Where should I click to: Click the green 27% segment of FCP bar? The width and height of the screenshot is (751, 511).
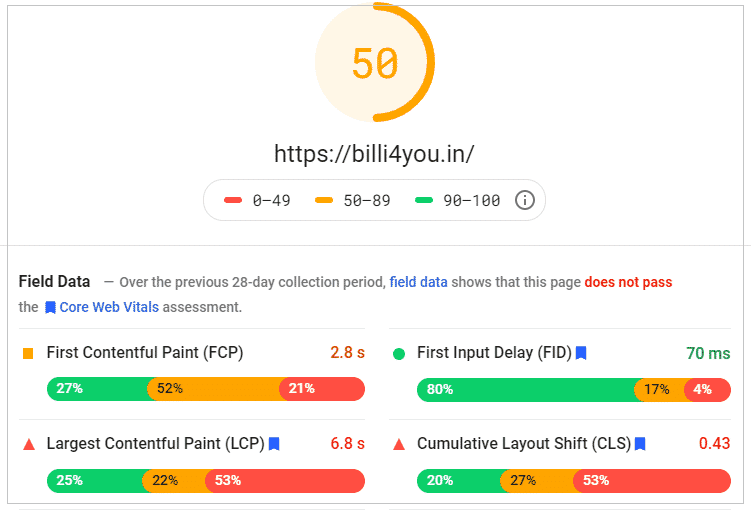point(99,388)
